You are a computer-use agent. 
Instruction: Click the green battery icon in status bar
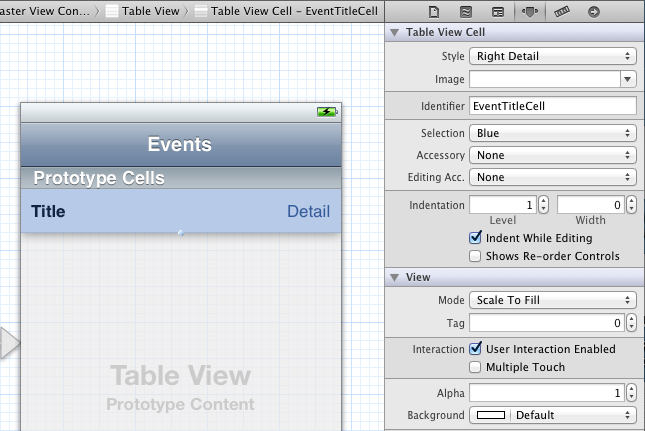tap(327, 111)
